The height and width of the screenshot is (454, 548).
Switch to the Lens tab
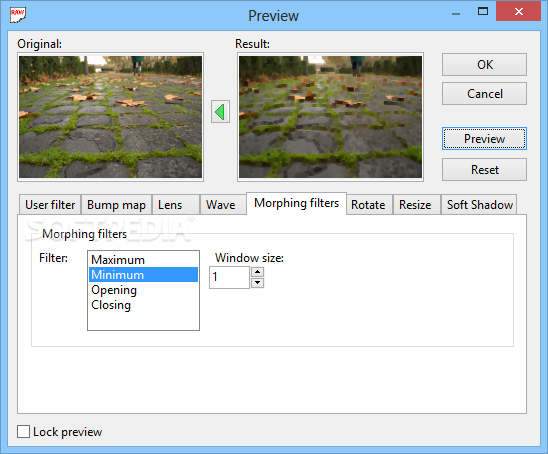pos(176,205)
